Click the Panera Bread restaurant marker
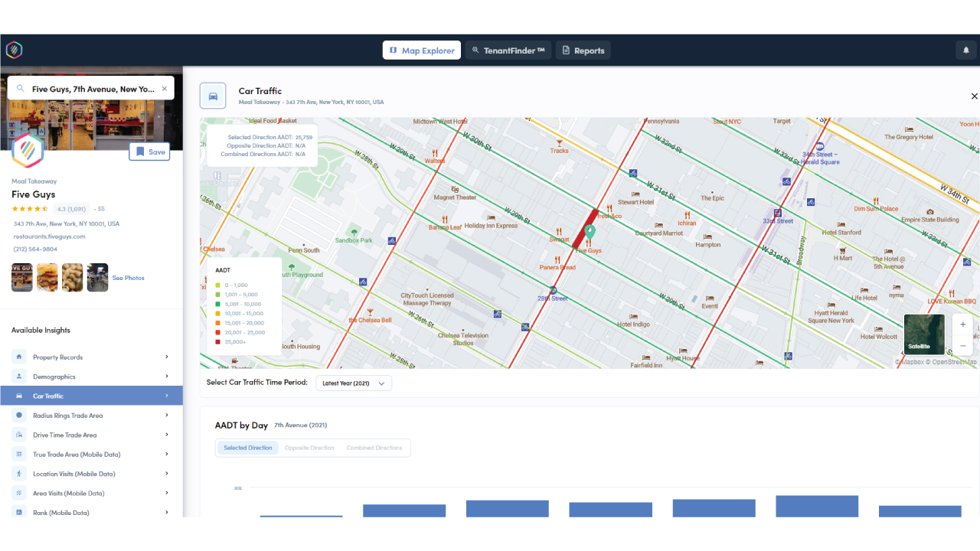Image resolution: width=980 pixels, height=551 pixels. [x=557, y=259]
